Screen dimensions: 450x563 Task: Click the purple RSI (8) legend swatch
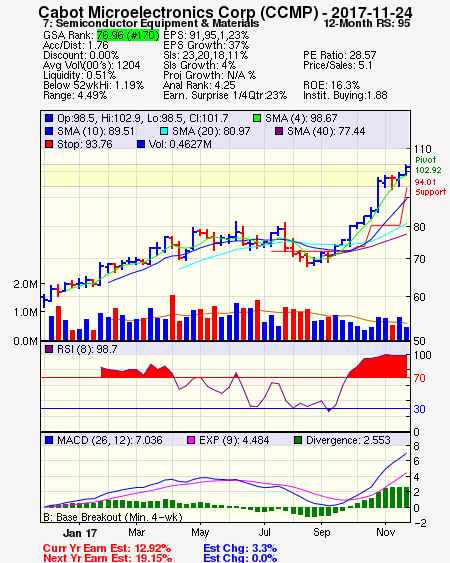49,349
